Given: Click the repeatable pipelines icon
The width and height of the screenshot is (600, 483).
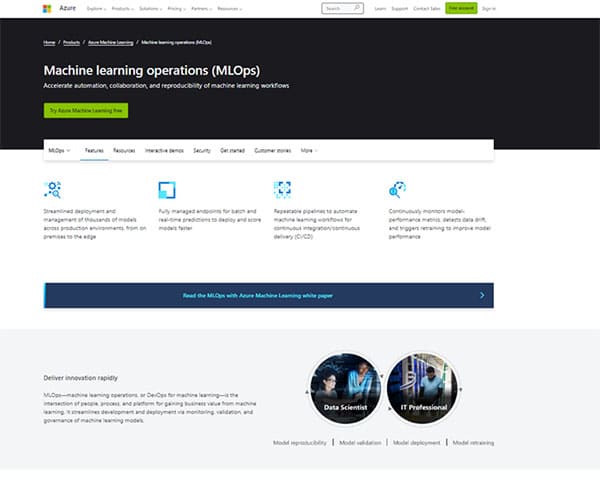Looking at the screenshot, I should [282, 190].
